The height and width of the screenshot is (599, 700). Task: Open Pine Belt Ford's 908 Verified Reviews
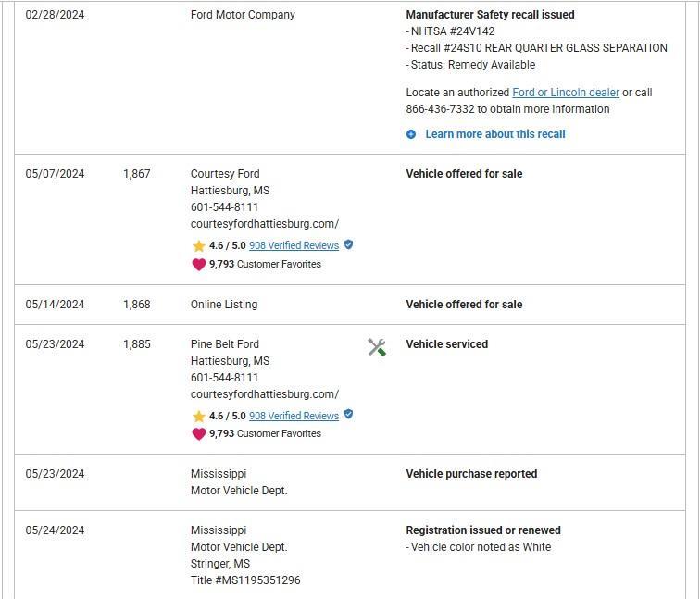[x=294, y=416]
